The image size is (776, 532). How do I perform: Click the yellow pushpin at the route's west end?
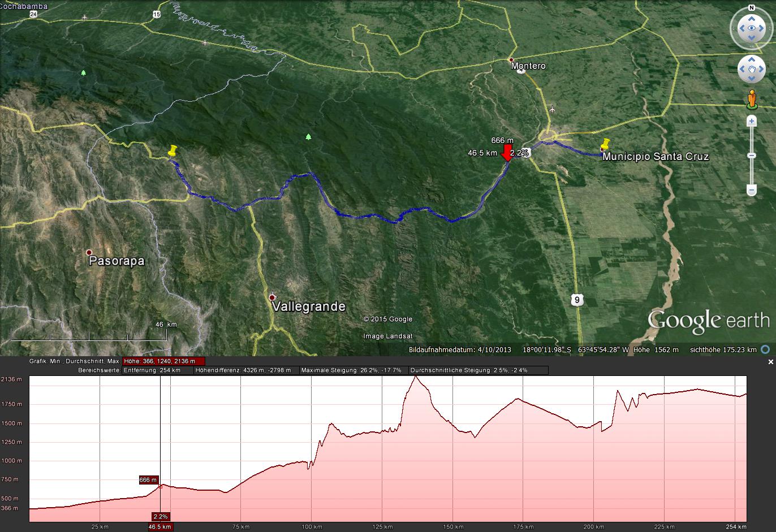tap(173, 152)
